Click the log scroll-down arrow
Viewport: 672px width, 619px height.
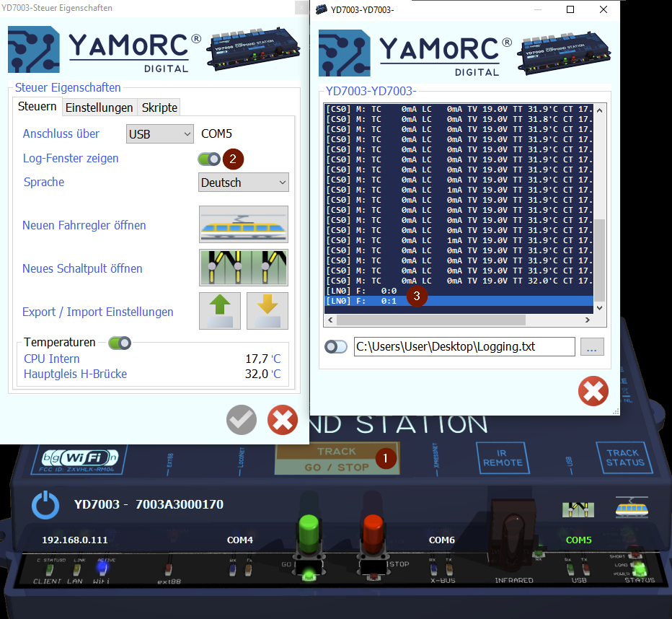[x=600, y=308]
